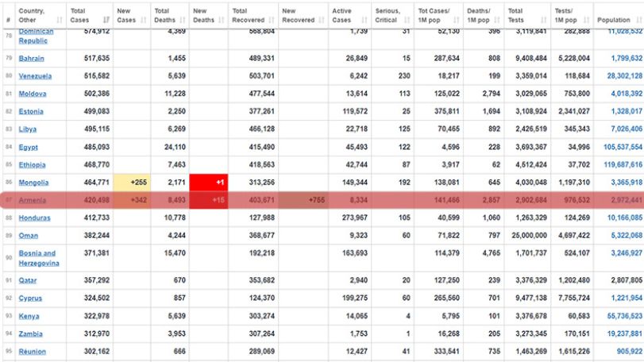
Task: Select Venezuela's serious critical value 230
Action: click(404, 76)
